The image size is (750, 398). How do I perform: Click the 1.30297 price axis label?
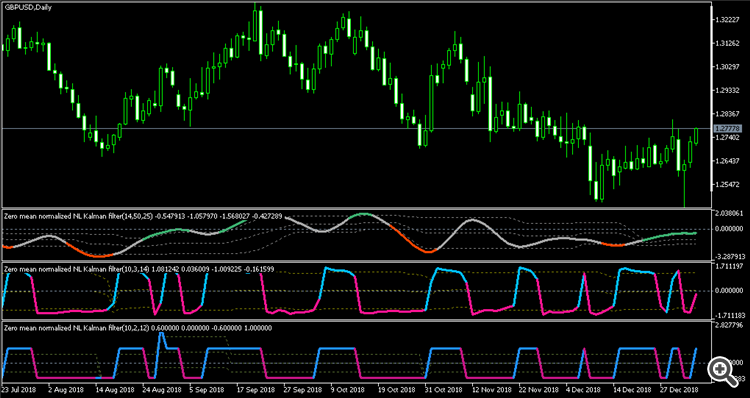pos(727,67)
